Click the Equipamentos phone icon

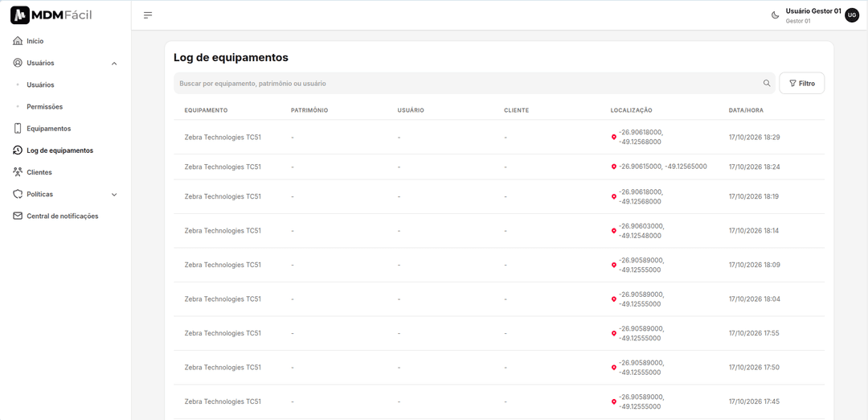(x=18, y=129)
